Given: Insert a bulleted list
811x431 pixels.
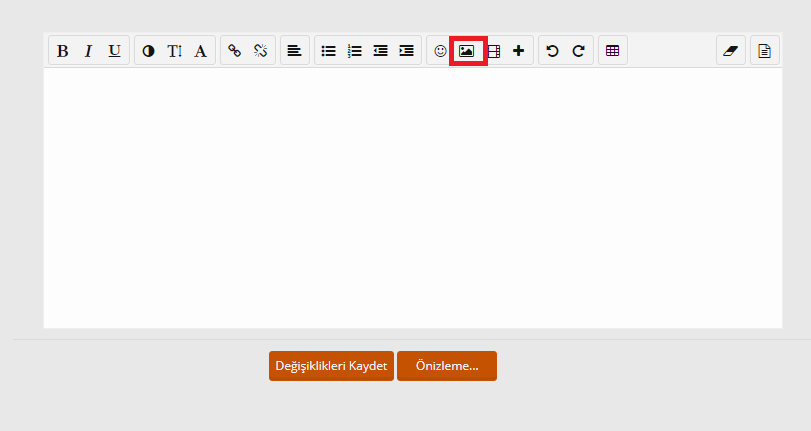Looking at the screenshot, I should click(328, 51).
